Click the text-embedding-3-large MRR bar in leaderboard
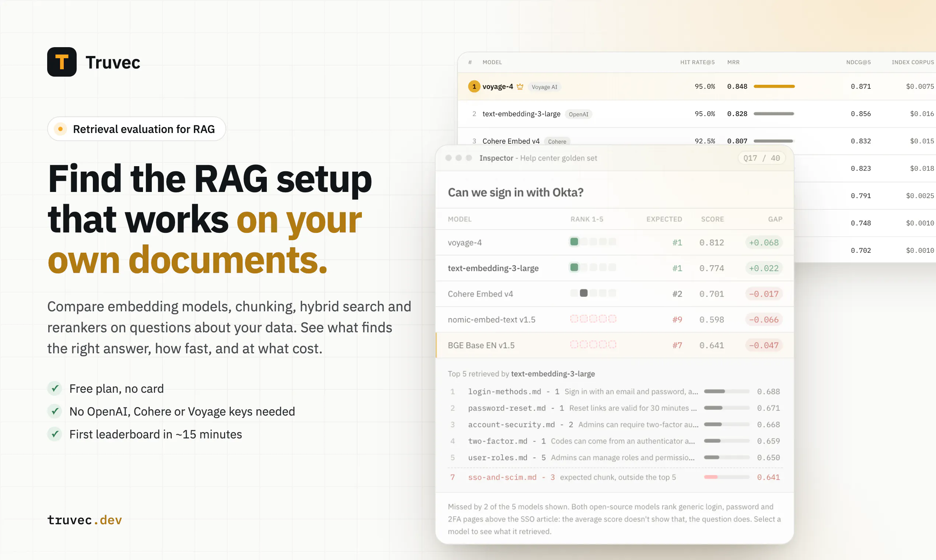Image resolution: width=936 pixels, height=560 pixels. (x=774, y=113)
